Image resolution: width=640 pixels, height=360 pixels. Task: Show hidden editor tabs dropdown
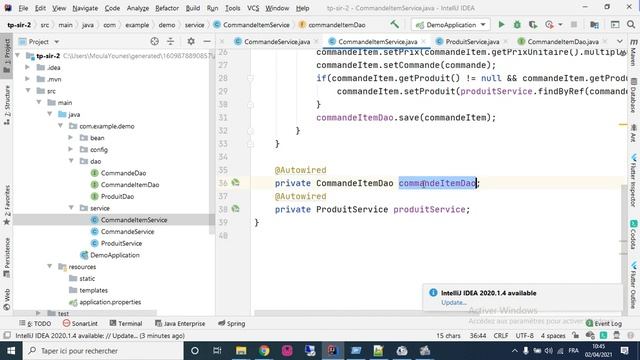(619, 41)
